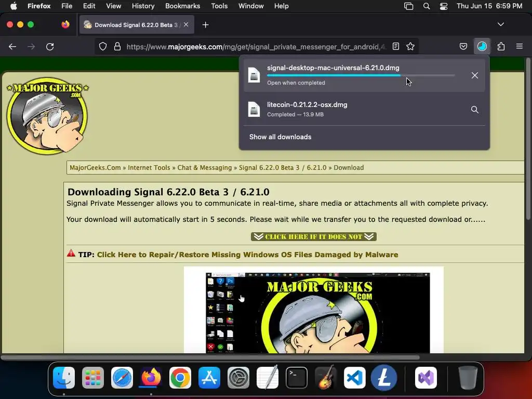Click the MajorGeeks logo
This screenshot has width=532, height=399.
pos(47,115)
